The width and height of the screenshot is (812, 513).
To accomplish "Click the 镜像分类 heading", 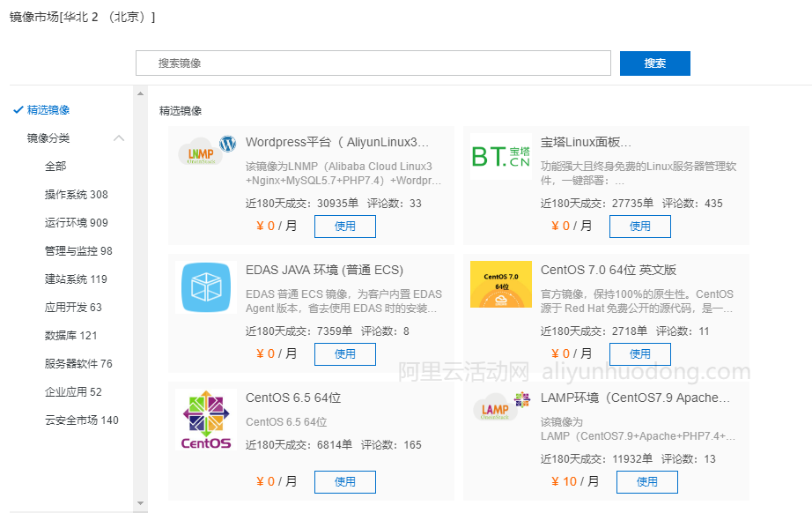I will 48,138.
